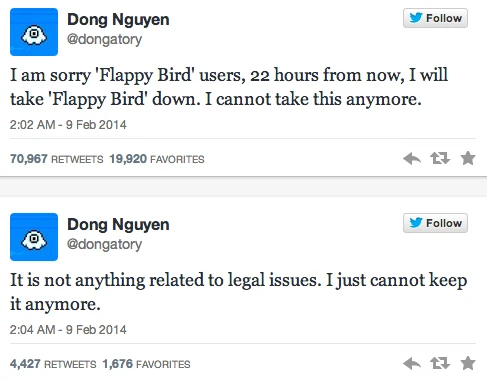487x381 pixels.
Task: Follow Dong Nguyen from the first tweet
Action: (435, 18)
